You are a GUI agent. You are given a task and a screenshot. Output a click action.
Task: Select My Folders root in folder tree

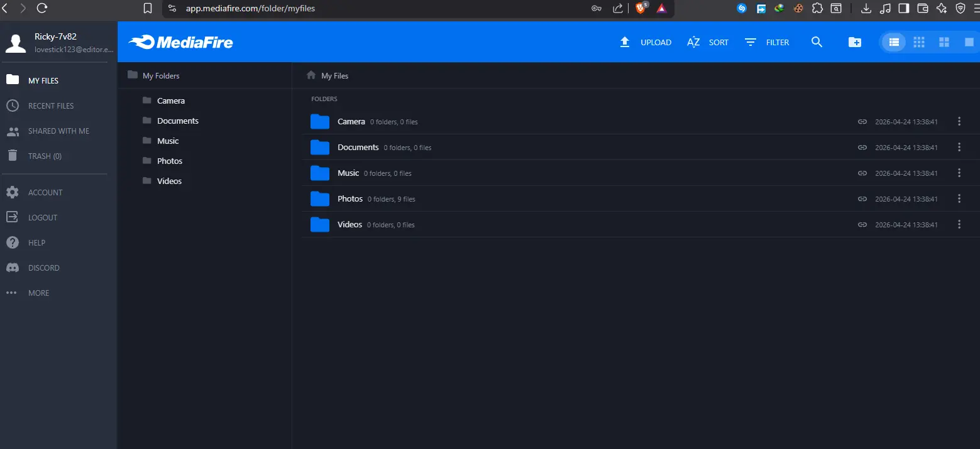[x=153, y=75]
